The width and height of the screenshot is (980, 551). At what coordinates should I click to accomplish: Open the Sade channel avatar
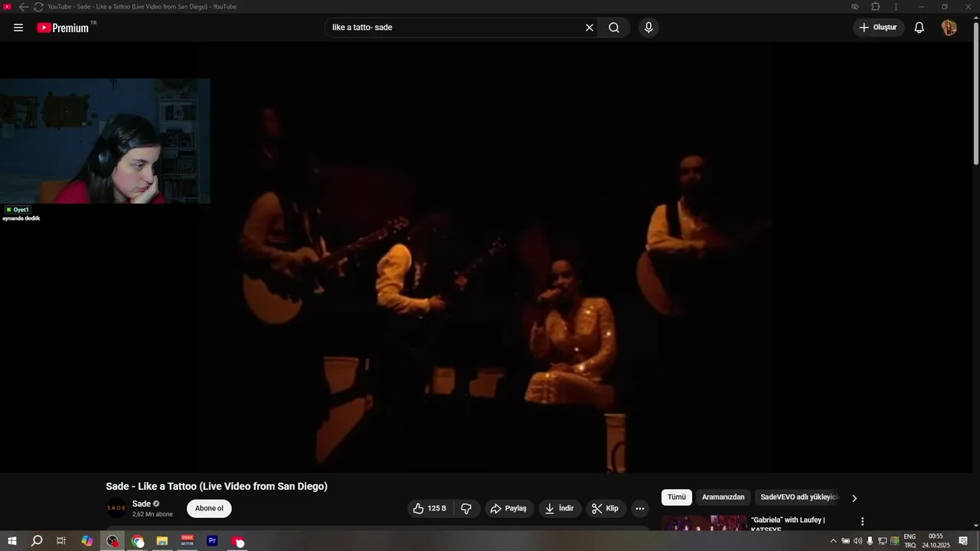tap(116, 508)
